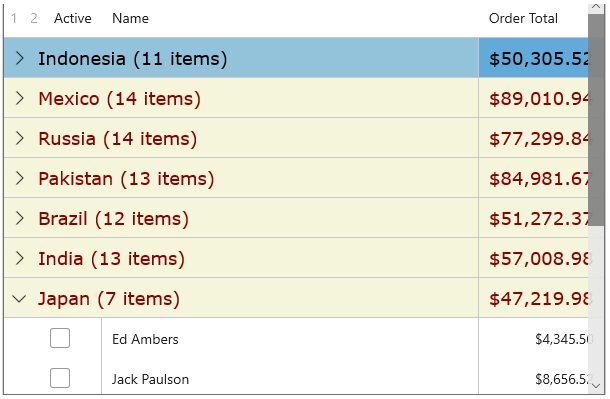Screen dimensions: 610x399
Task: Collapse the Japan group chevron
Action: pyautogui.click(x=19, y=299)
